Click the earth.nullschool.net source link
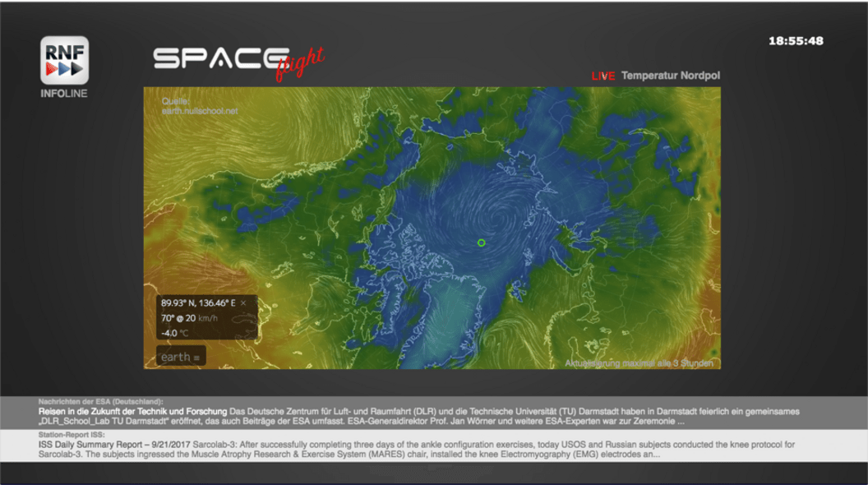Image resolution: width=868 pixels, height=485 pixels. 200,110
